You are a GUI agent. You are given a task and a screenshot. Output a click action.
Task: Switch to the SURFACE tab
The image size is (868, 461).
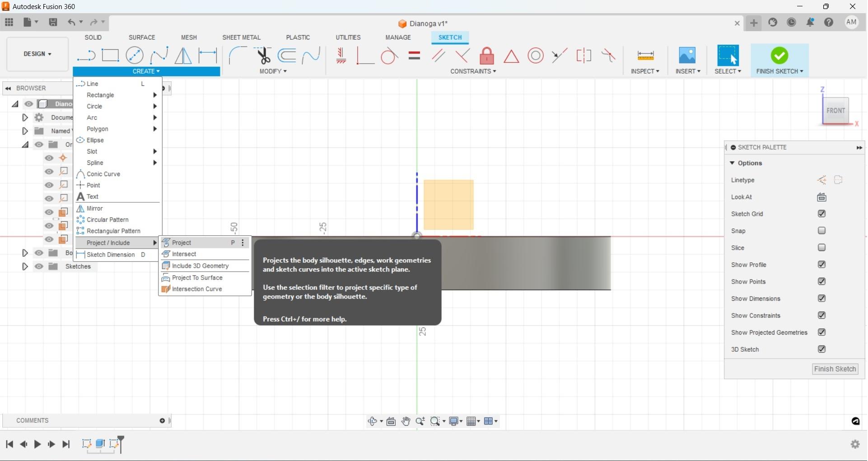coord(142,37)
